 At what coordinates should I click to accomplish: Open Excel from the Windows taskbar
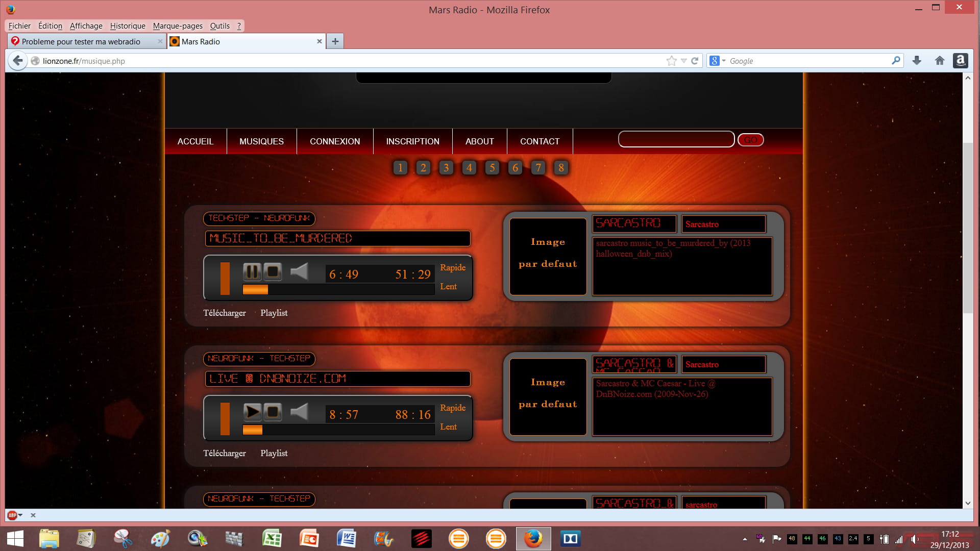tap(272, 538)
